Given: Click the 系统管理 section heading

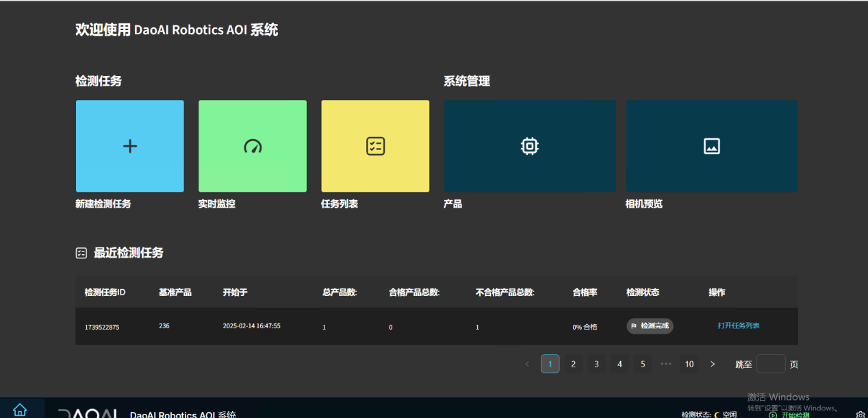Looking at the screenshot, I should click(467, 81).
